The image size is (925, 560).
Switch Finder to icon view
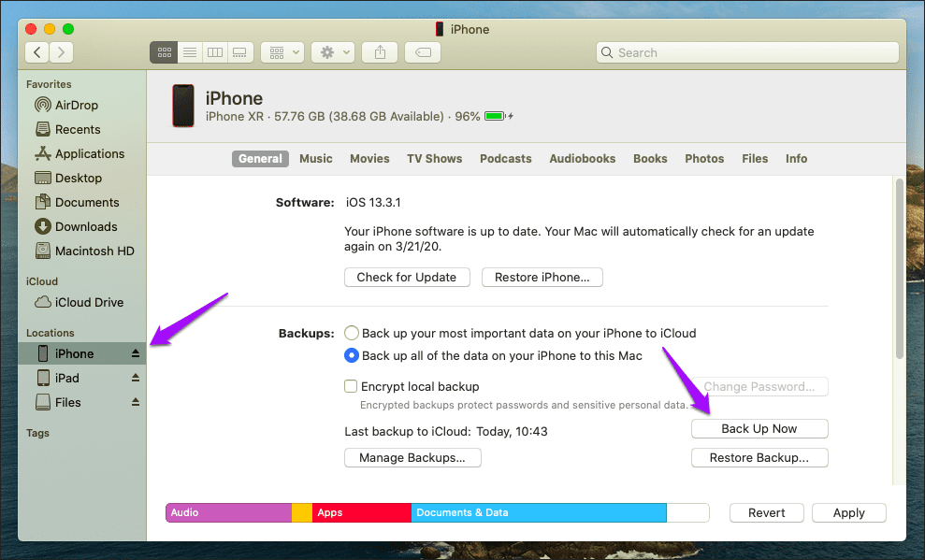164,52
